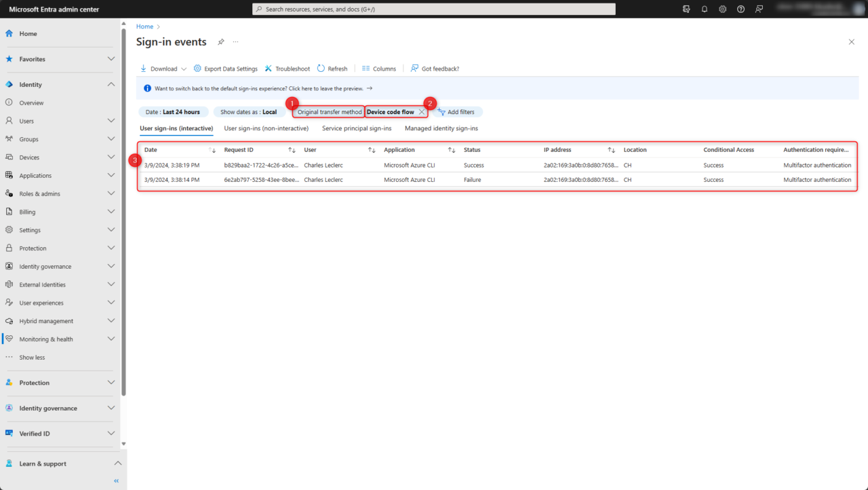Open the settings gear in top bar
Image resolution: width=868 pixels, height=490 pixels.
723,9
